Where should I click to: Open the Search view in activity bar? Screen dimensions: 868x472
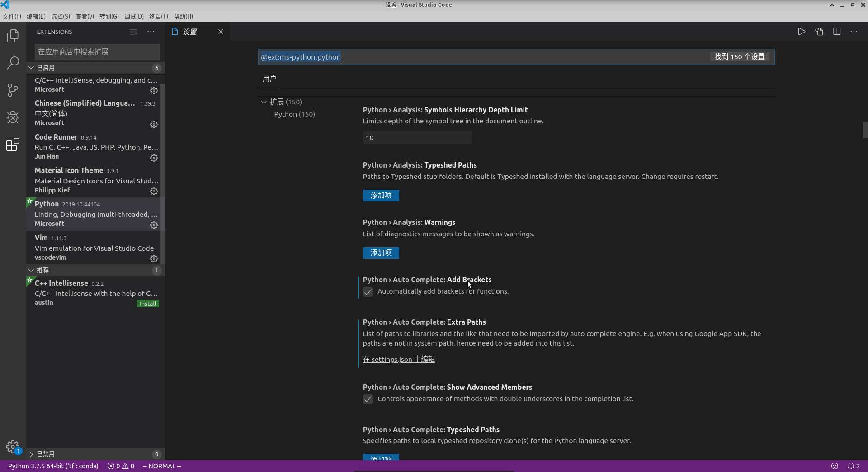[13, 63]
